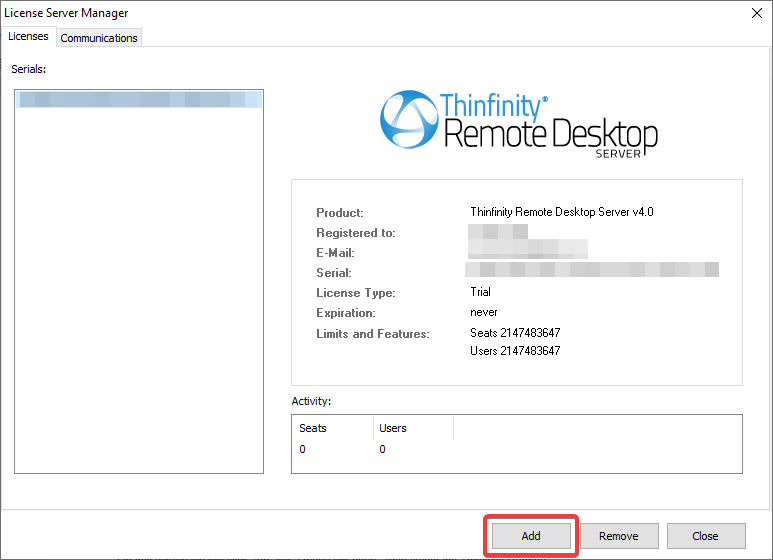Image resolution: width=773 pixels, height=560 pixels.
Task: Close the License Server Manager window
Action: pos(757,13)
